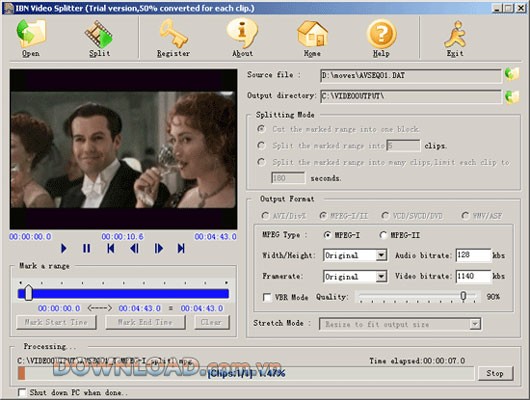The image size is (530, 400).
Task: Click the range slider handle
Action: pos(28,292)
